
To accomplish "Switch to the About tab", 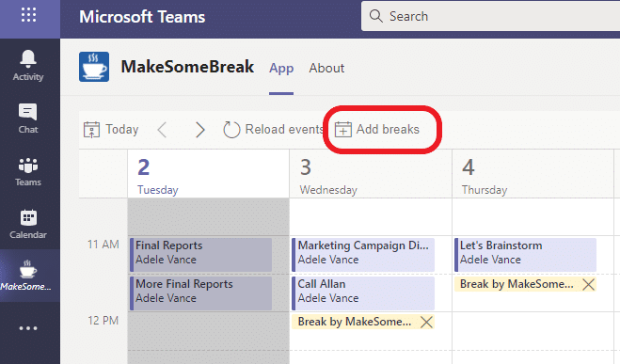I will [326, 68].
